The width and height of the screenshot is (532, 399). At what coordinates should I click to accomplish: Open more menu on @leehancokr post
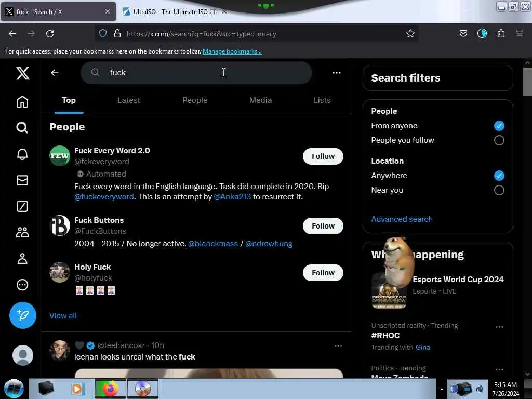[x=338, y=345]
